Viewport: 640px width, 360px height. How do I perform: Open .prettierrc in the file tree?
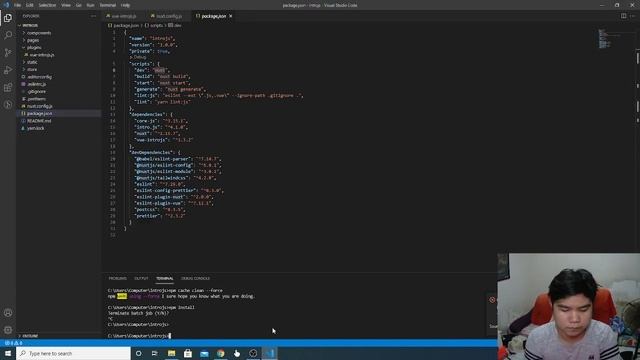(58, 99)
